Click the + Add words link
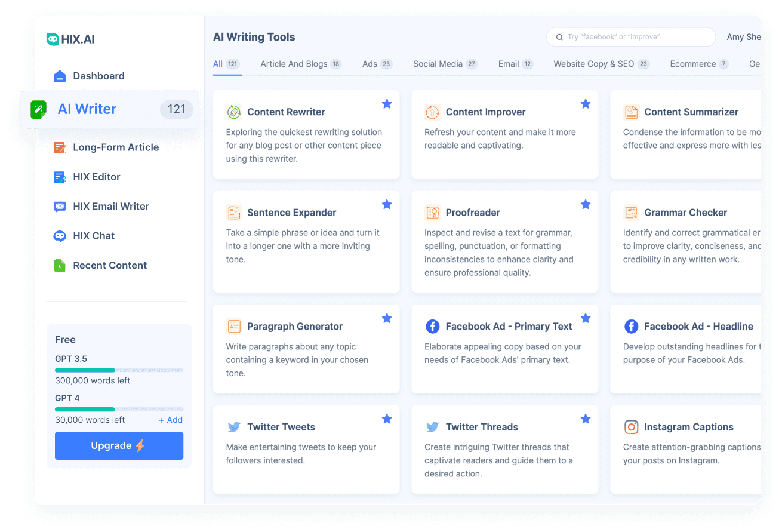 click(x=171, y=420)
